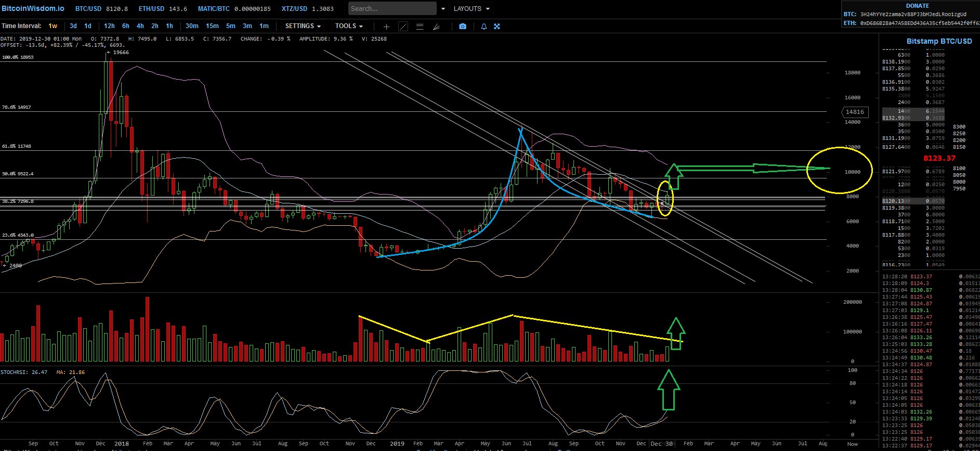Toggle fullscreen with the expand icon
Screen dimensions: 980x451
(497, 27)
